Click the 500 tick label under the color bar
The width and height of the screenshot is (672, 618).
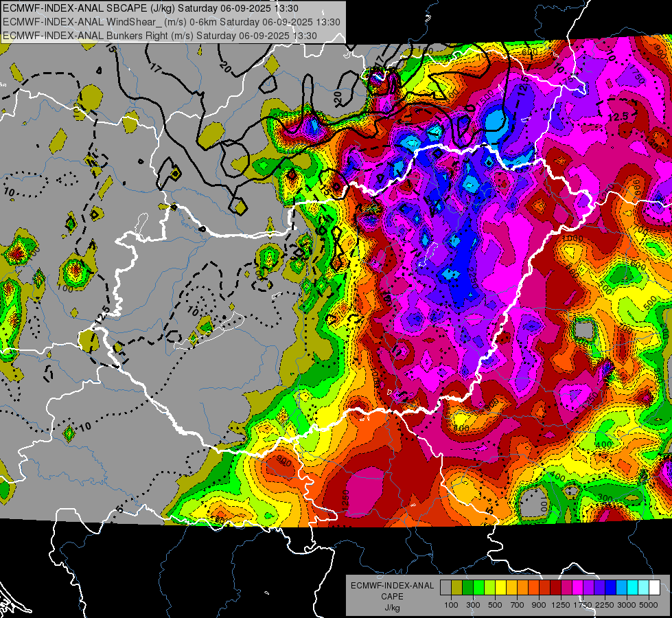click(x=495, y=605)
